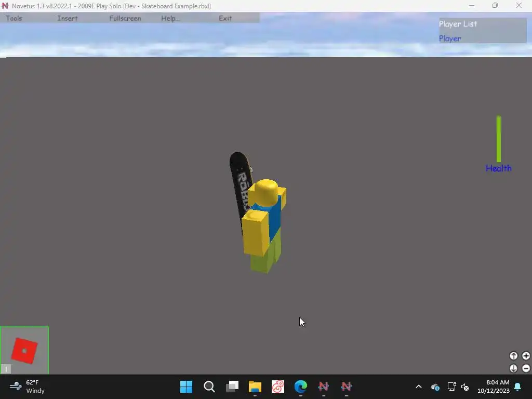The image size is (532, 399).
Task: Open the Tools menu
Action: coord(14,18)
